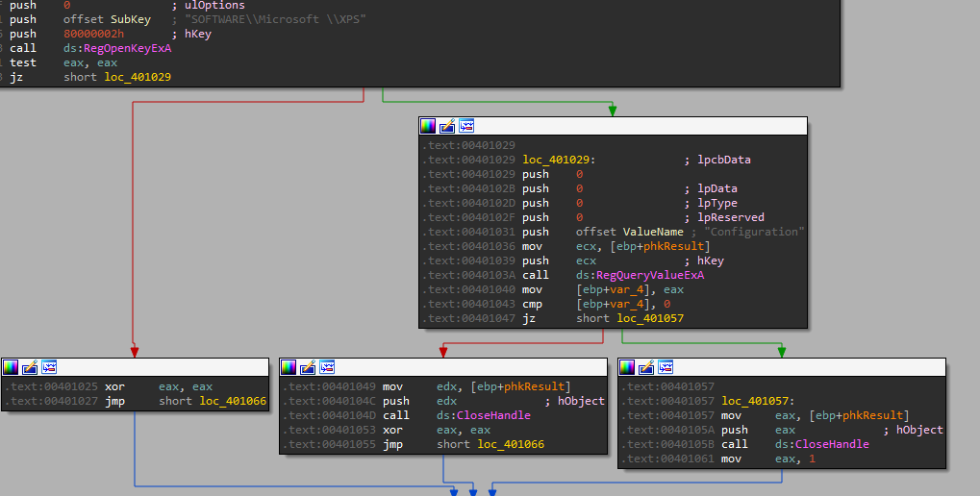
Task: Click node color icon on loc_401057 block
Action: click(627, 367)
